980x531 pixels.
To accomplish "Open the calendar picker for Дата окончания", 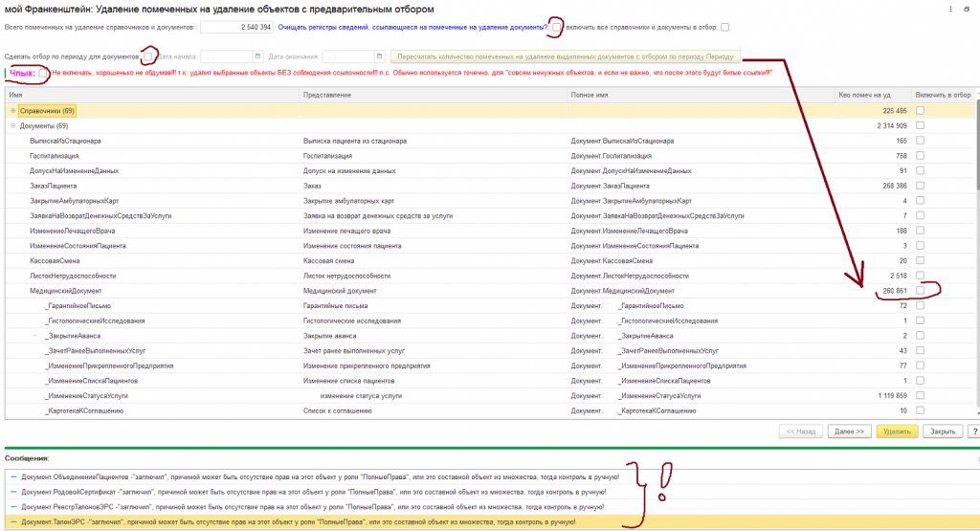I will click(x=379, y=56).
